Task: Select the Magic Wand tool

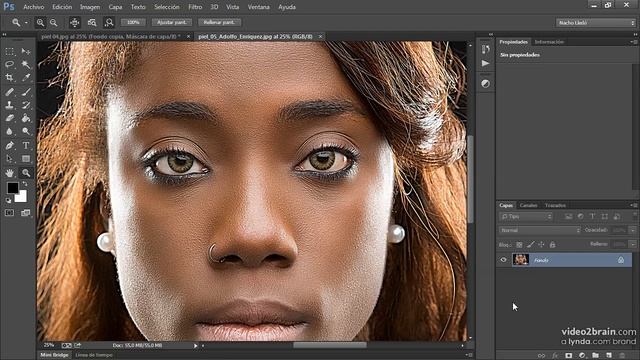Action: pos(26,64)
